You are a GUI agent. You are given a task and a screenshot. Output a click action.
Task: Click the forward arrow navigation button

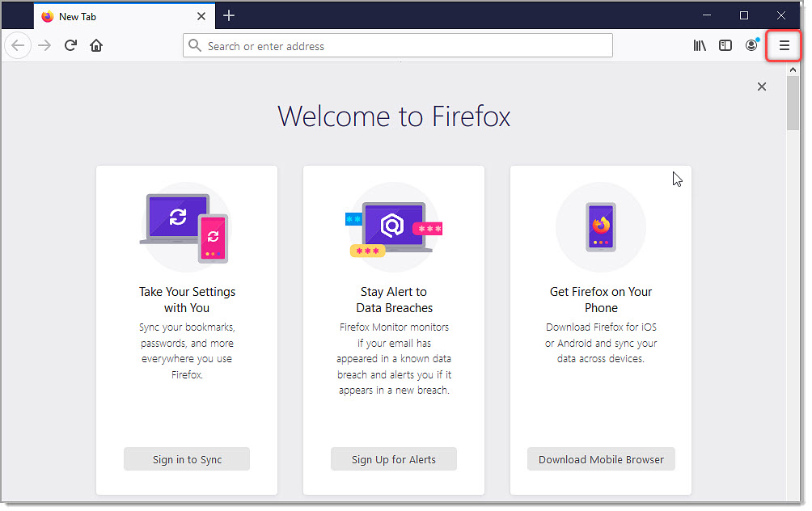44,45
